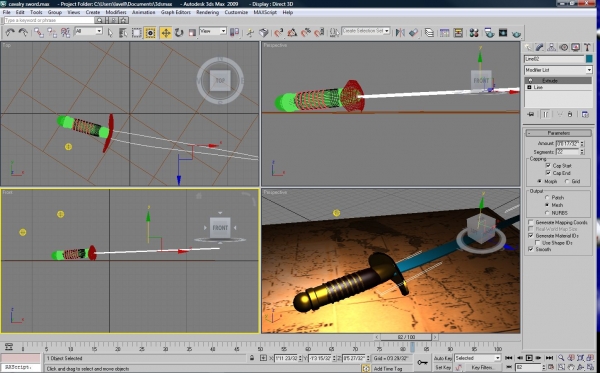Select the Extrude modifier in stack
Viewport: 600px width, 373px height.
coord(558,80)
